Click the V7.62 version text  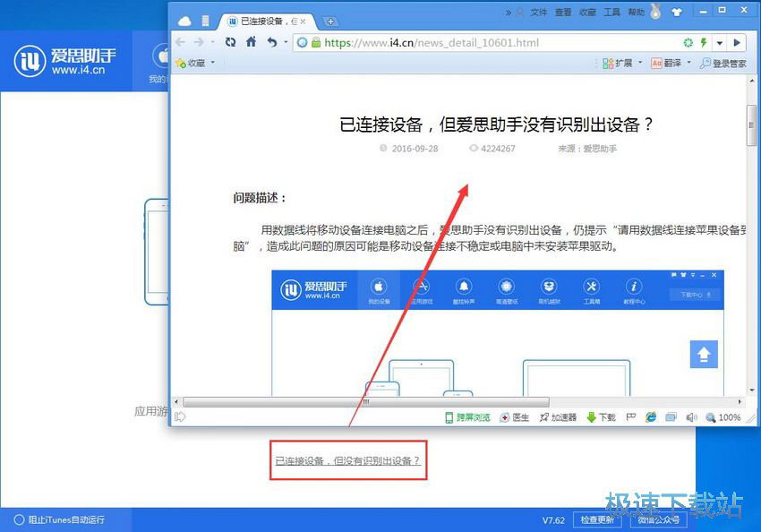point(553,520)
